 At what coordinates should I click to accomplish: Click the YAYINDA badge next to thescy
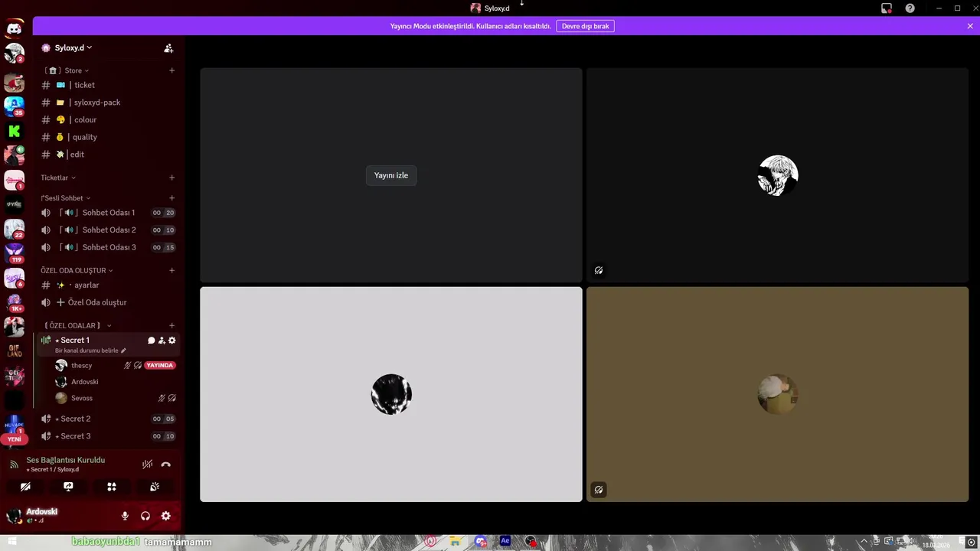[160, 366]
